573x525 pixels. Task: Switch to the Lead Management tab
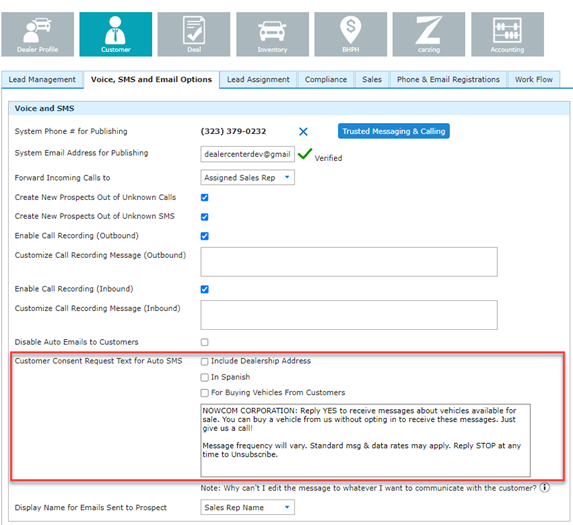(42, 79)
